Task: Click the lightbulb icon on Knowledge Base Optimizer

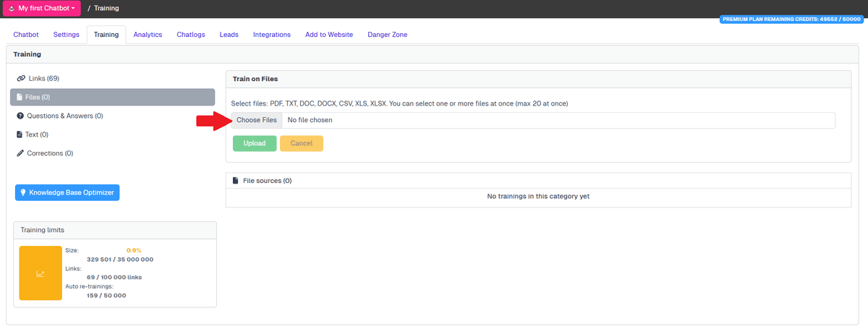Action: click(23, 192)
